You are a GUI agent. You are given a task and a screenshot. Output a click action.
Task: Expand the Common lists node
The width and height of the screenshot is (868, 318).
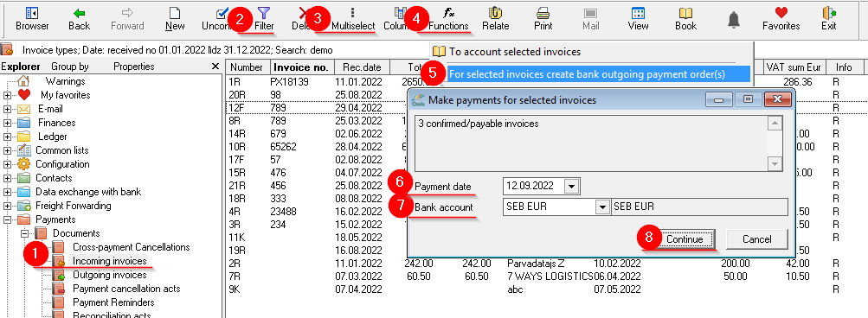[7, 150]
